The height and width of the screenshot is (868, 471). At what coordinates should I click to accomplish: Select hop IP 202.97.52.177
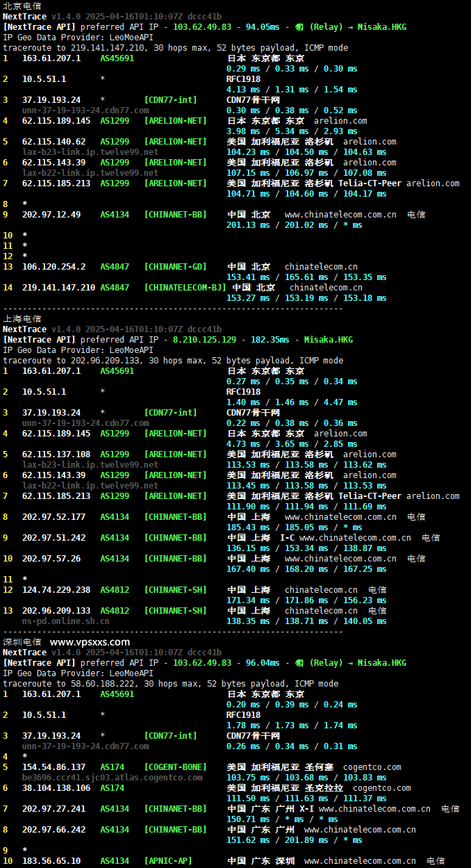(x=54, y=517)
